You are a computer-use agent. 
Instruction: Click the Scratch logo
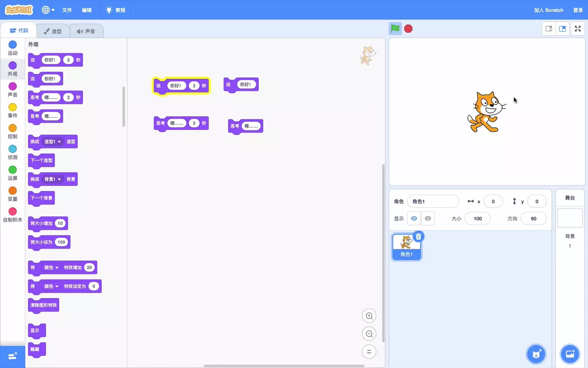tap(19, 10)
